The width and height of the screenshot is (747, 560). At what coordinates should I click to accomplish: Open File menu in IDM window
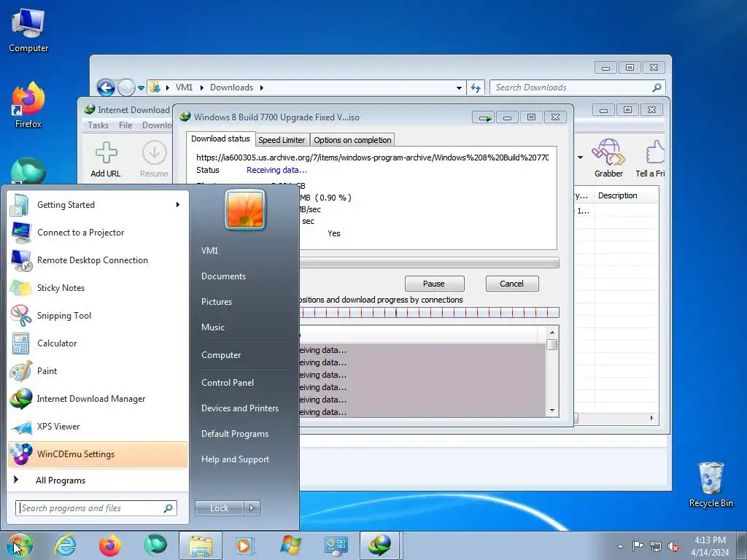[x=125, y=125]
